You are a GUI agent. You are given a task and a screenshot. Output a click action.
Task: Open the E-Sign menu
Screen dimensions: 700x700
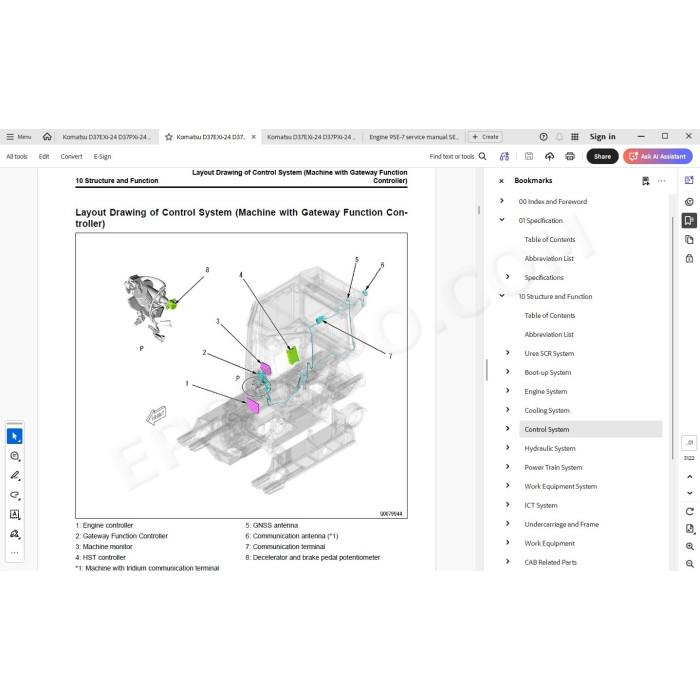pos(102,156)
